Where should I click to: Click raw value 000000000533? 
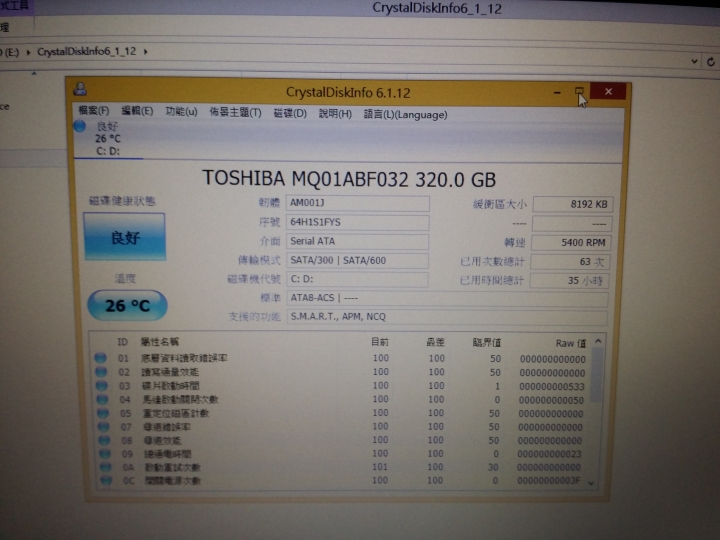[x=552, y=387]
